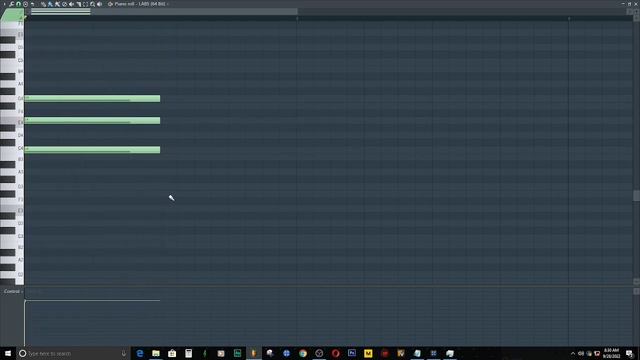Open the Windows notification center

point(630,353)
